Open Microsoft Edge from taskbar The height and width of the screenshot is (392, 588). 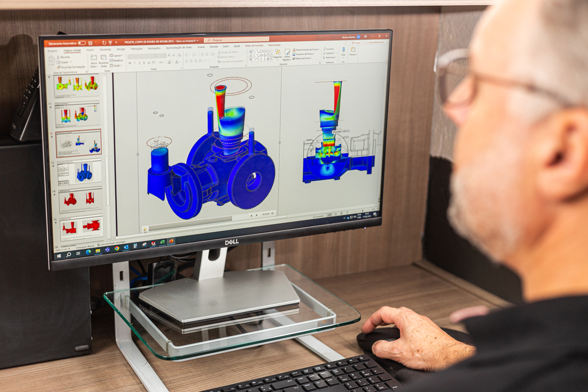pos(88,252)
